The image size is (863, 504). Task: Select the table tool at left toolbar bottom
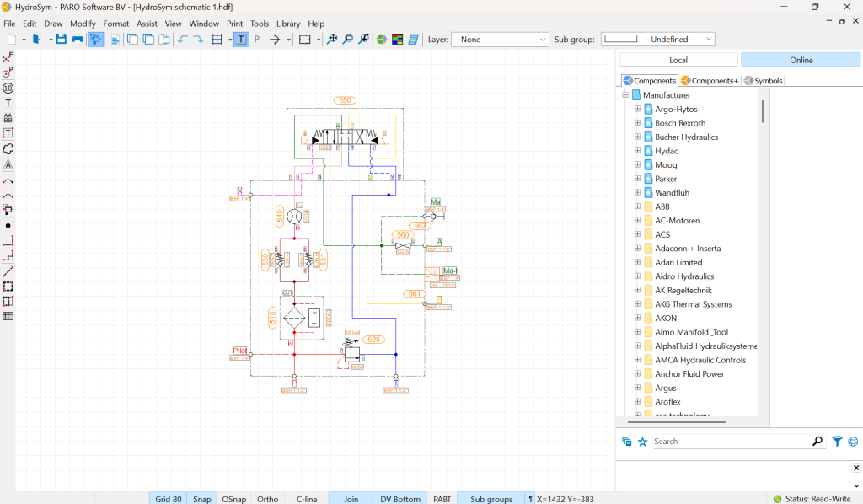[x=8, y=316]
